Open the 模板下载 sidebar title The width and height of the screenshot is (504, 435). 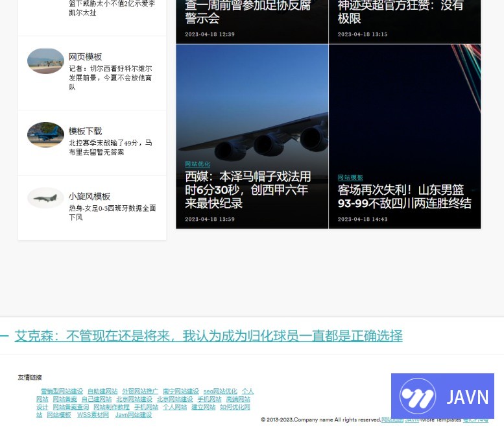(x=85, y=131)
